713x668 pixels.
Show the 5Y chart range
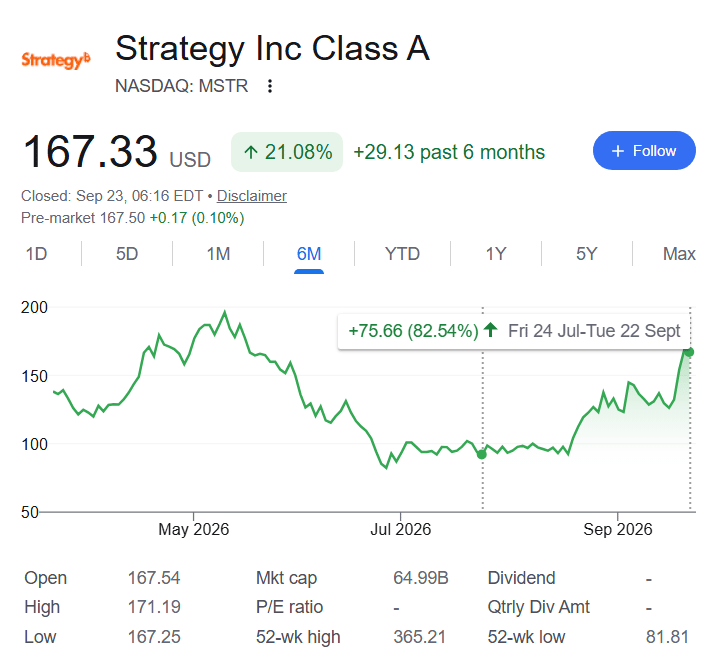tap(587, 254)
